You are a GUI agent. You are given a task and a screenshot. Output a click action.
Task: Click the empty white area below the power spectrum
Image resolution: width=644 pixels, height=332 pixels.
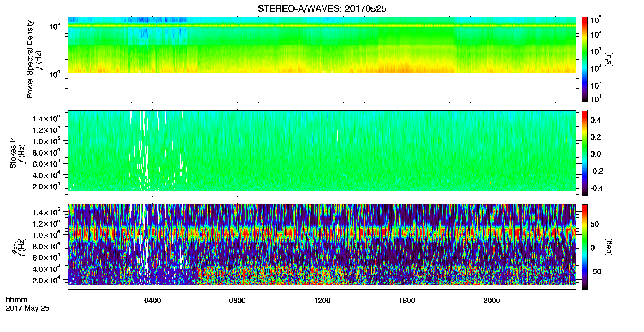(x=322, y=87)
